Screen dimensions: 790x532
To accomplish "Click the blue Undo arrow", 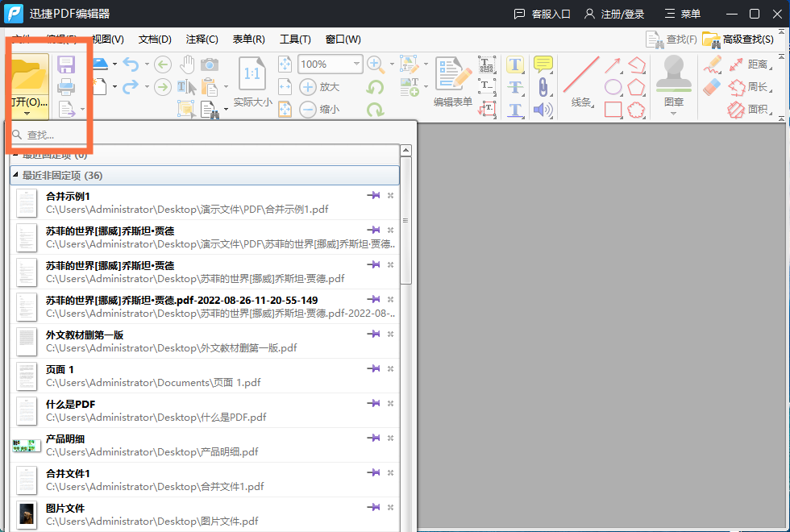I will 131,64.
